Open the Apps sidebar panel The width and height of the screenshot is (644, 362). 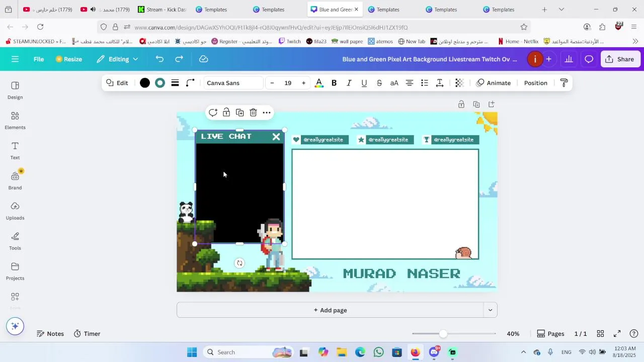click(x=15, y=300)
